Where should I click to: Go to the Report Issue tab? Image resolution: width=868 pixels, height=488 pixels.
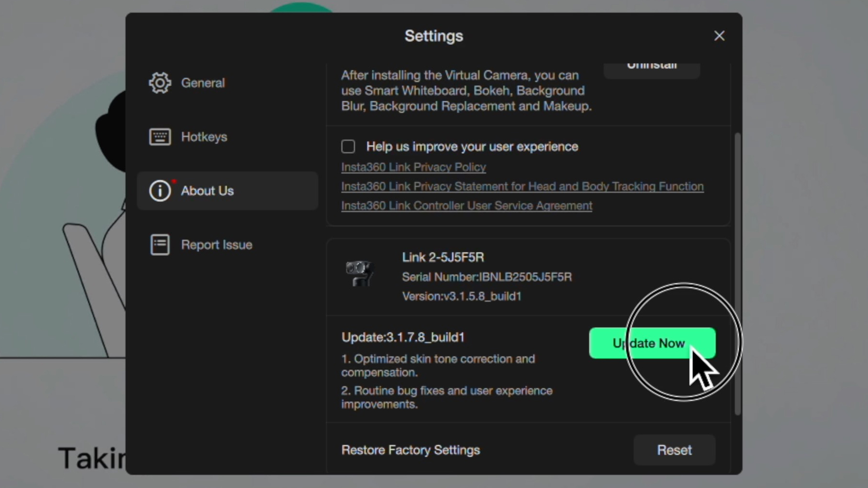click(227, 245)
